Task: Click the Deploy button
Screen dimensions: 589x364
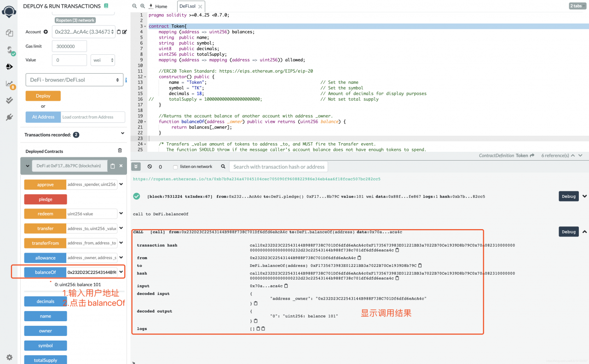Action: [x=43, y=96]
